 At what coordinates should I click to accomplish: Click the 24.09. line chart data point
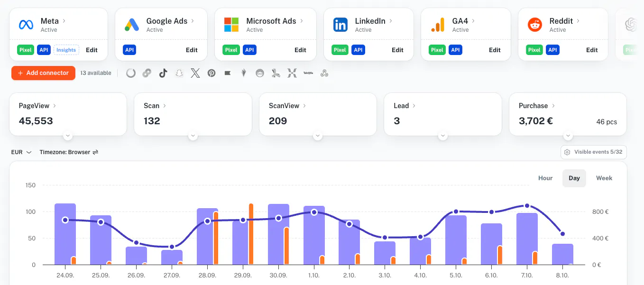tap(65, 220)
